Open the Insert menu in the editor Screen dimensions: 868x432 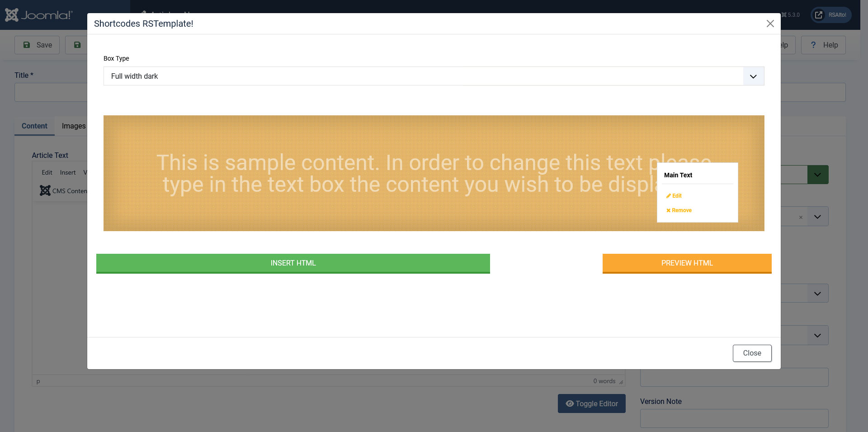coord(68,172)
